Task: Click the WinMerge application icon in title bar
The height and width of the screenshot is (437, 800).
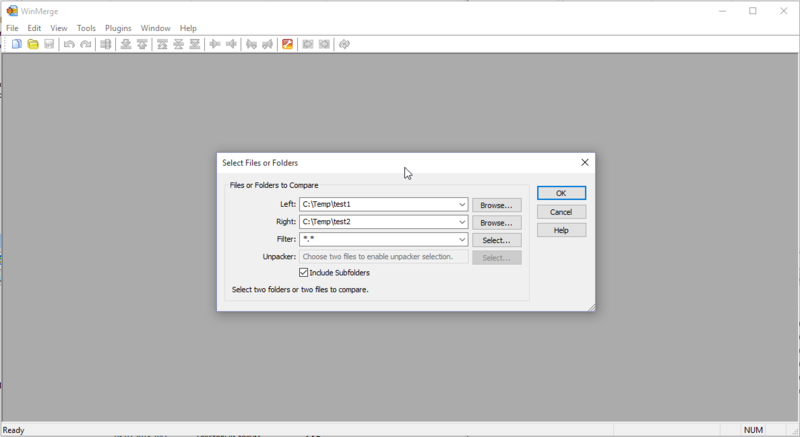Action: tap(12, 11)
